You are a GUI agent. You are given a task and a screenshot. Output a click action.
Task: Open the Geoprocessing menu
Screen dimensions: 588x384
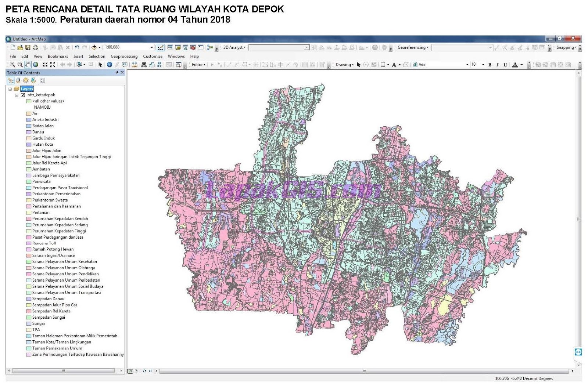click(123, 57)
